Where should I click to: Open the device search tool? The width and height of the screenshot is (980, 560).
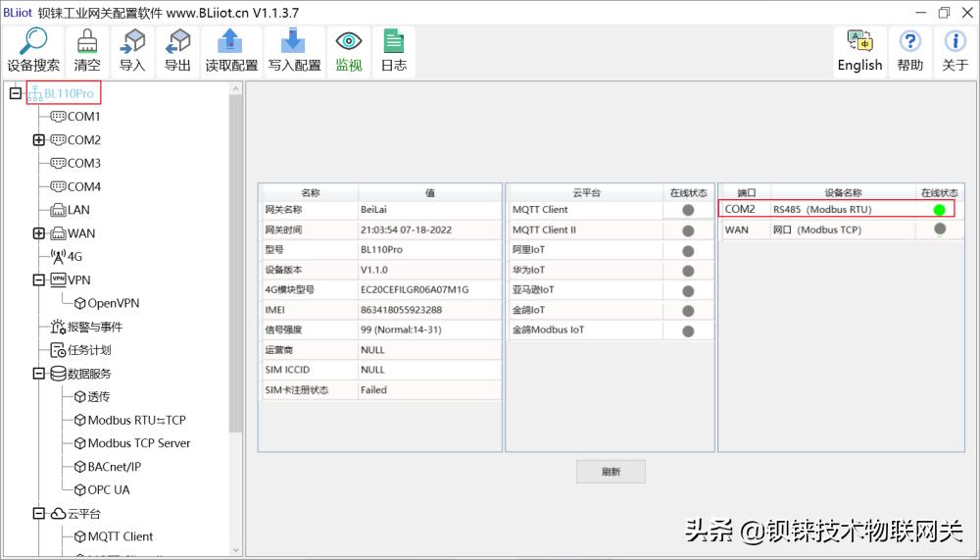pyautogui.click(x=33, y=52)
